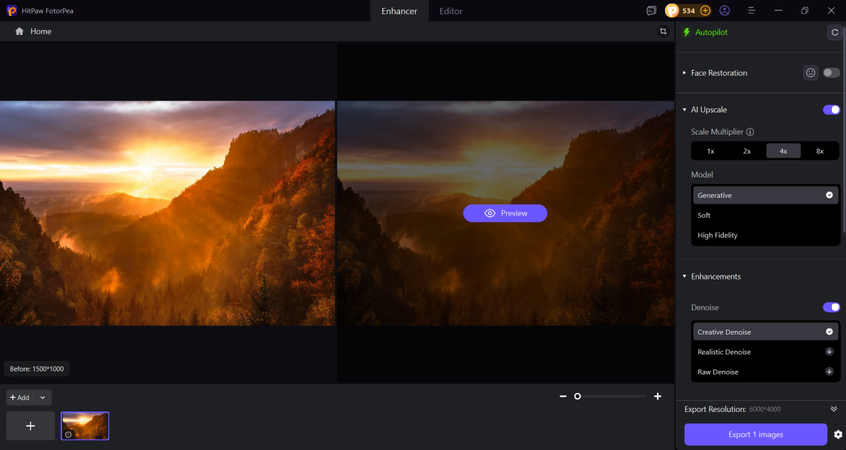Open the user account profile icon
This screenshot has width=846, height=450.
tap(725, 10)
